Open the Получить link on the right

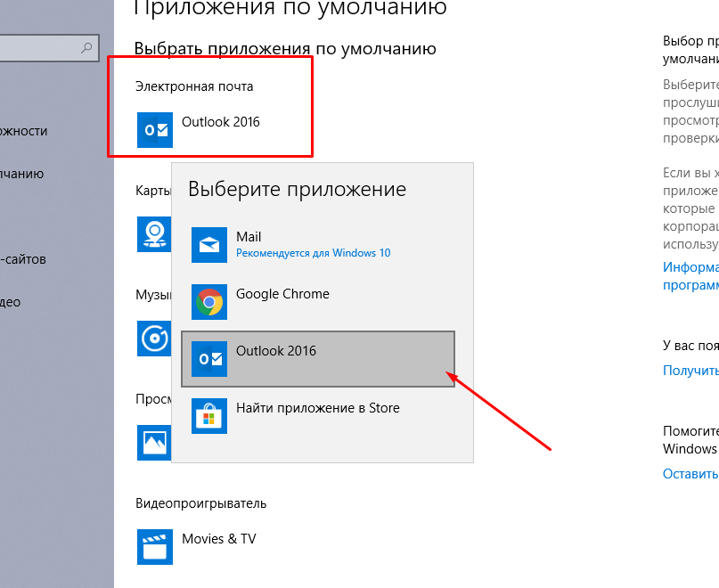tap(690, 370)
